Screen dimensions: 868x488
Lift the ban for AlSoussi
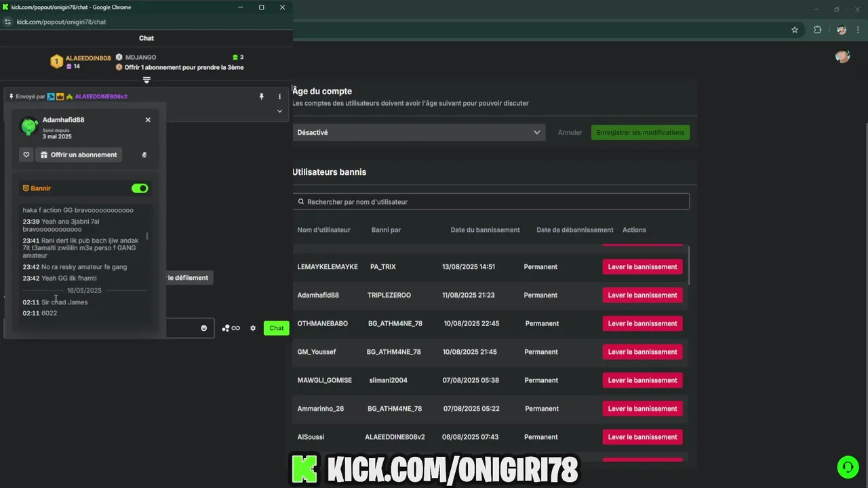click(x=642, y=438)
